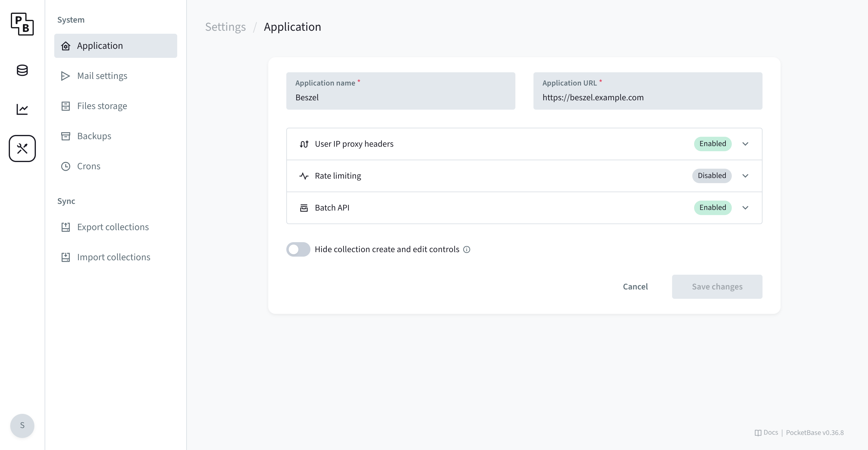The width and height of the screenshot is (868, 450).
Task: Click the User IP proxy route icon
Action: (x=304, y=144)
